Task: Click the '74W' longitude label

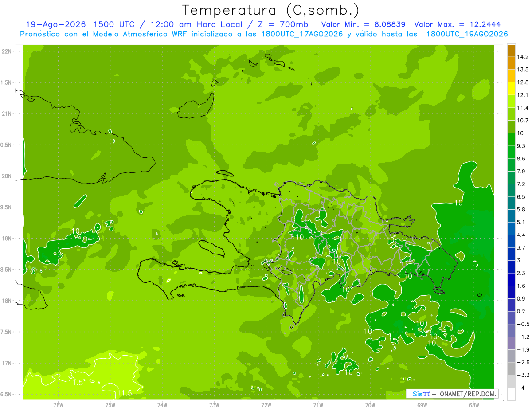Action: 162,405
